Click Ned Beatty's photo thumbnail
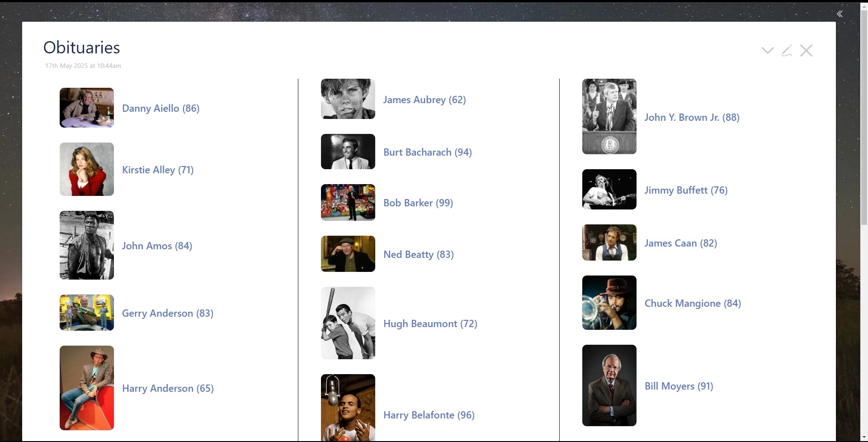The width and height of the screenshot is (868, 442). point(348,254)
